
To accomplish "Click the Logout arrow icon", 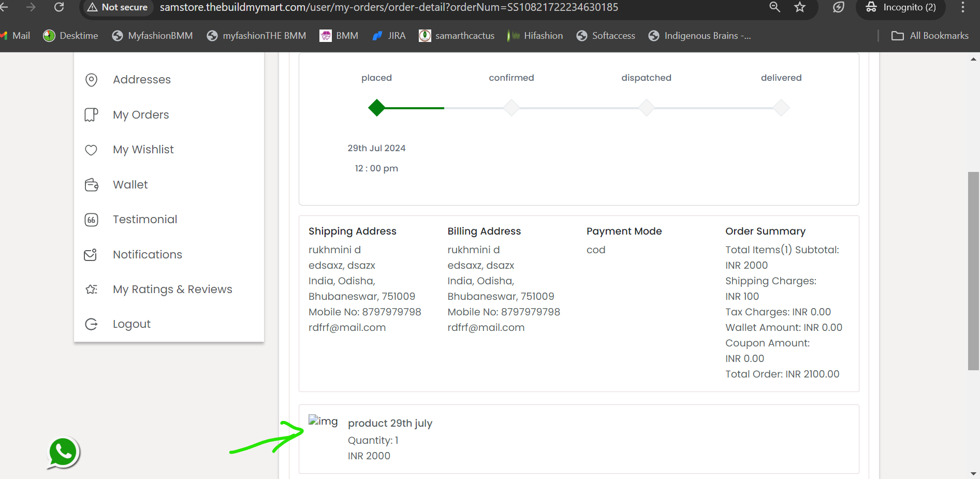I will coord(91,324).
